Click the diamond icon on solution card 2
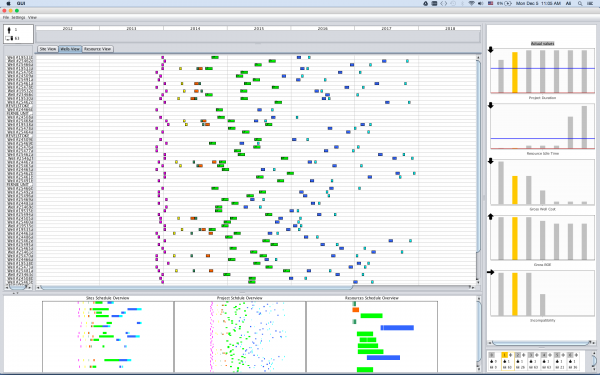 [x=523, y=355]
